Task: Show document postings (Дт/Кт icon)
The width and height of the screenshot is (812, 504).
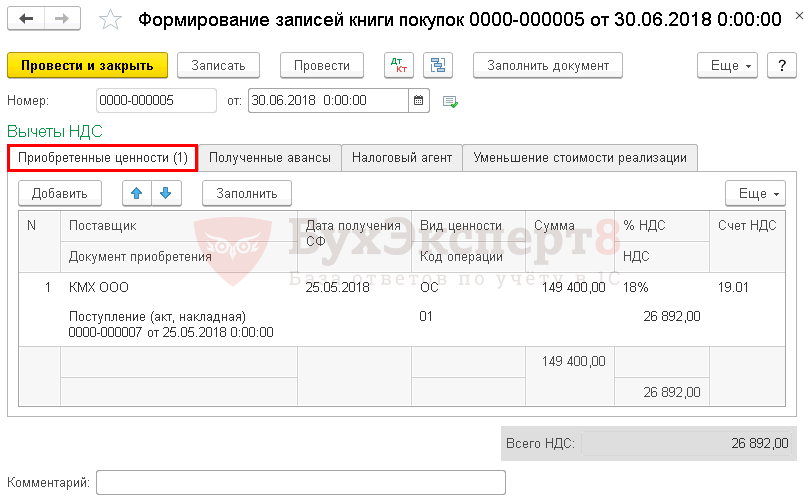Action: (x=399, y=65)
